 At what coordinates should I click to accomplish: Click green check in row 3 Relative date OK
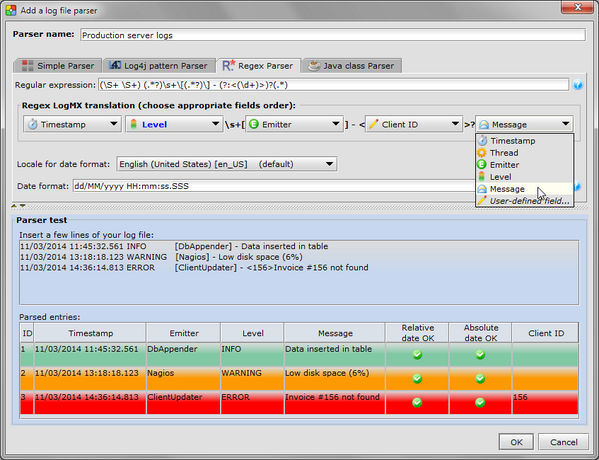[417, 402]
